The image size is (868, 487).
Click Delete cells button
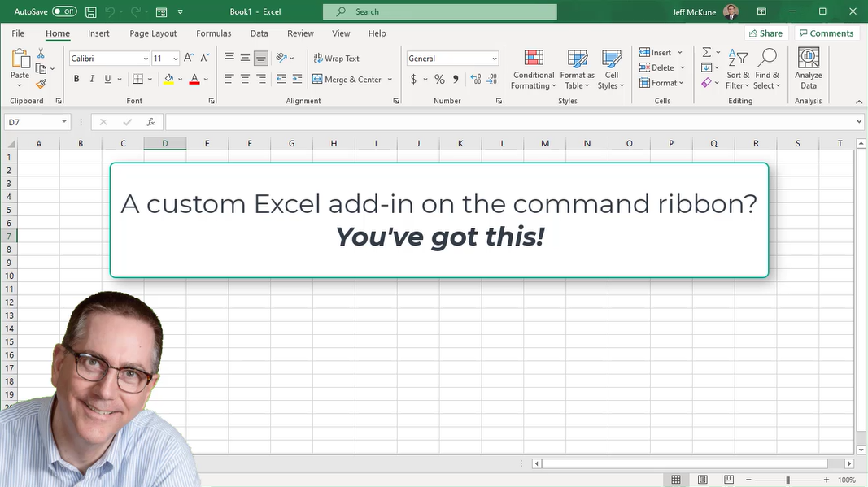pyautogui.click(x=656, y=67)
